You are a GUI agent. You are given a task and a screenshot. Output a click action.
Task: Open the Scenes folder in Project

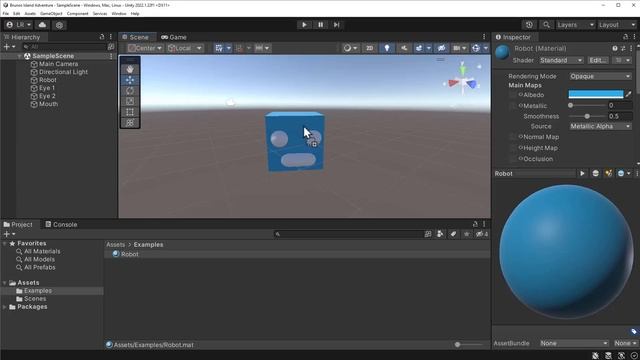(x=35, y=299)
